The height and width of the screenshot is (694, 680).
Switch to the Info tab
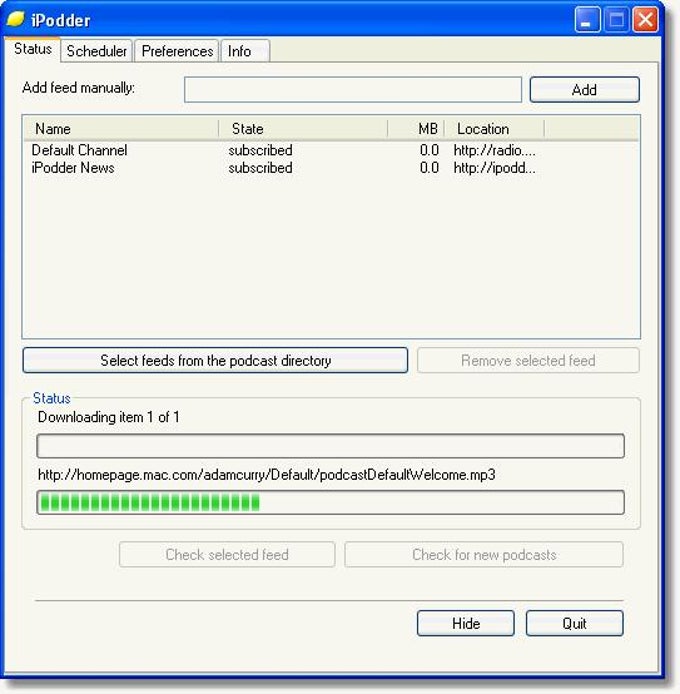click(245, 51)
